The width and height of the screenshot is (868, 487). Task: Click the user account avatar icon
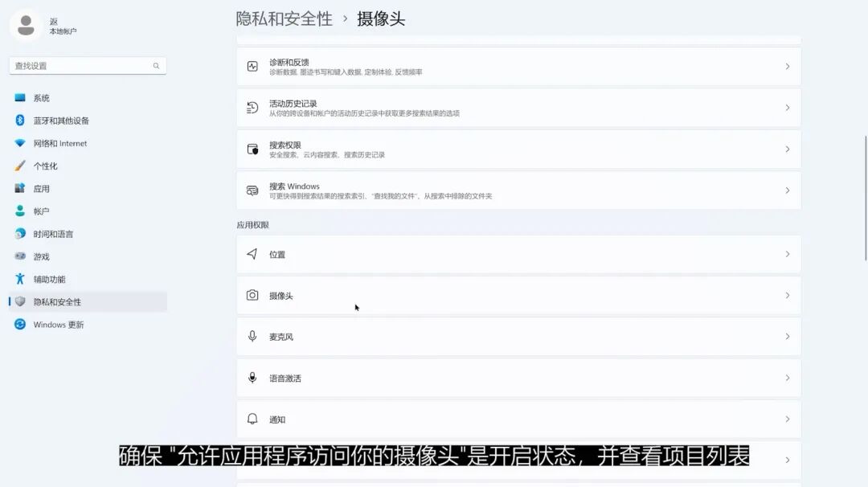[26, 26]
